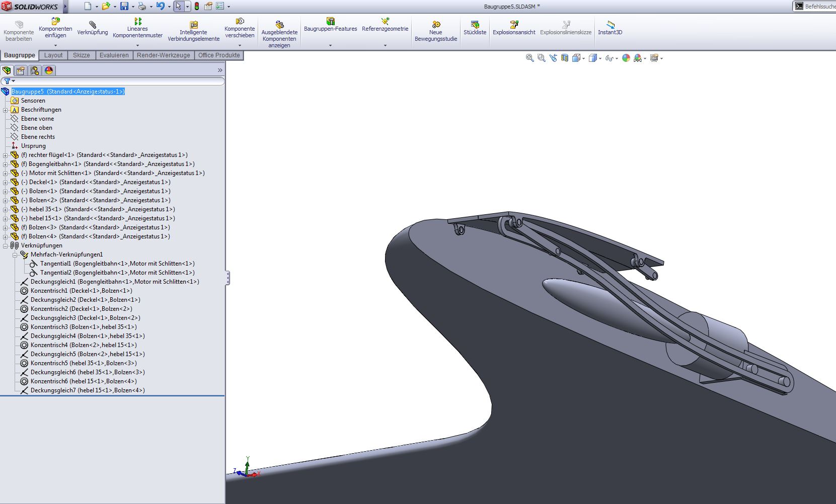Switch to the Evaluieren tab
Screen dimensions: 836x504
point(114,55)
